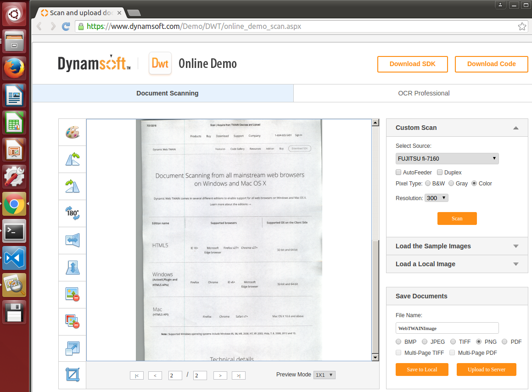The width and height of the screenshot is (532, 392).
Task: Mirror the image horizontally
Action: click(x=72, y=240)
